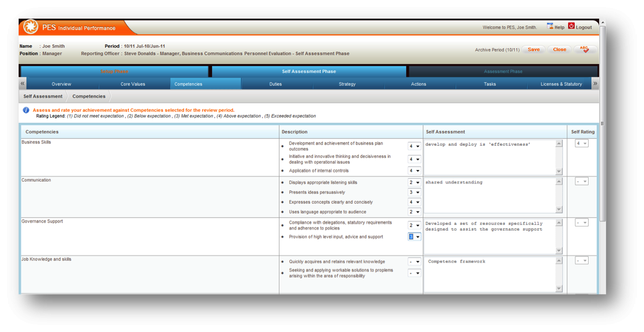Screen dimensions: 644x332
Task: Save the self assessment
Action: [533, 50]
